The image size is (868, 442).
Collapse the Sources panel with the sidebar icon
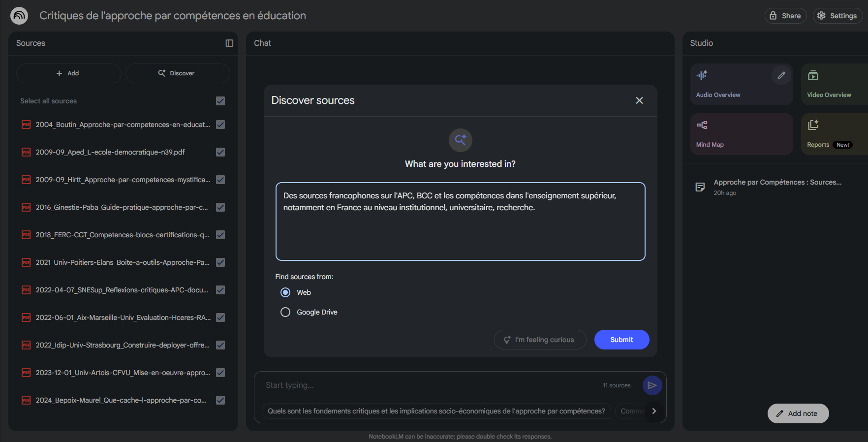coord(229,43)
